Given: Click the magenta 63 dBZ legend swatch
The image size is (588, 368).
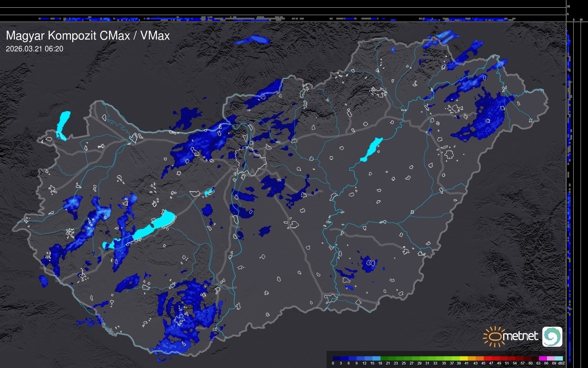Looking at the screenshot, I should 543,358.
